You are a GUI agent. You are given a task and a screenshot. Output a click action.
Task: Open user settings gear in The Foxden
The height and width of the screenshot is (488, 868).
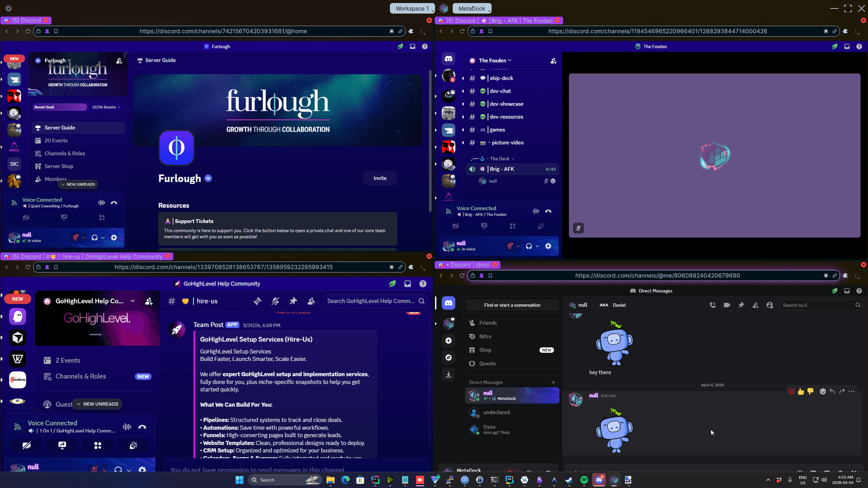[548, 246]
